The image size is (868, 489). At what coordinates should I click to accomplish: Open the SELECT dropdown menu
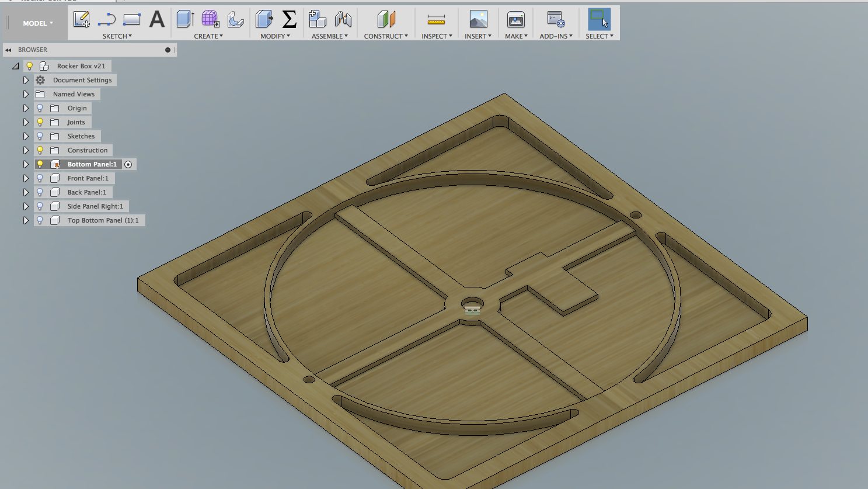click(x=599, y=36)
